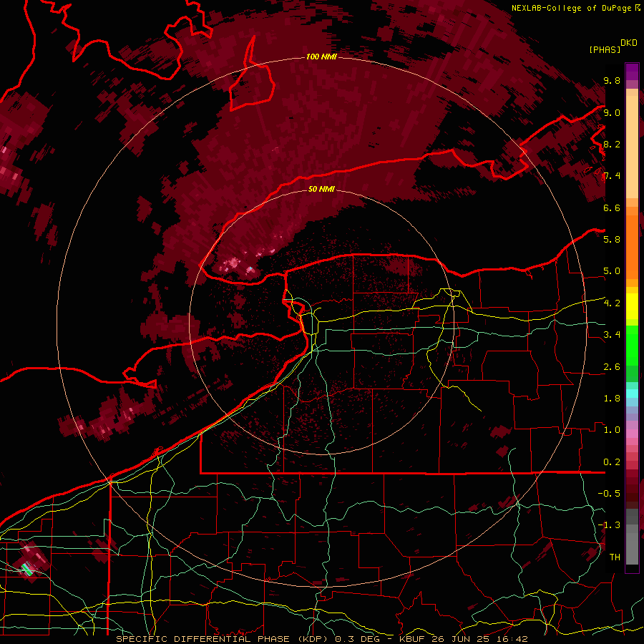Click the 100 NMI range ring label
This screenshot has height=644, width=644.
[321, 57]
